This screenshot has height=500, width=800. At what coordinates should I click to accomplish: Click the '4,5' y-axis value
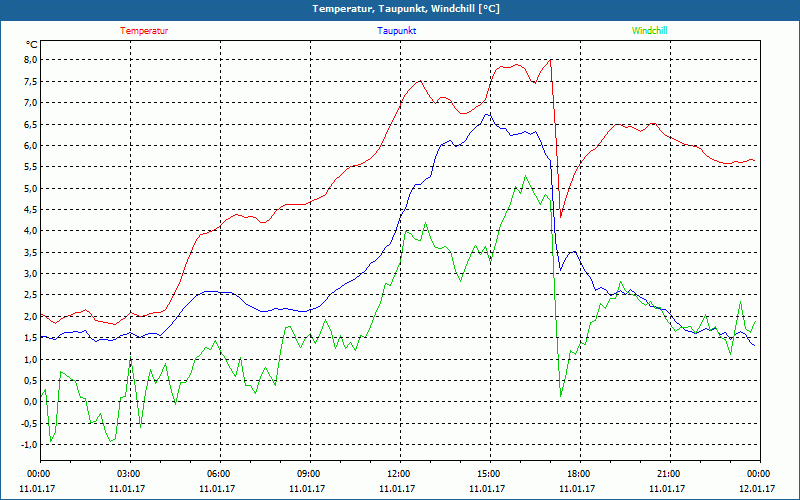pos(31,209)
